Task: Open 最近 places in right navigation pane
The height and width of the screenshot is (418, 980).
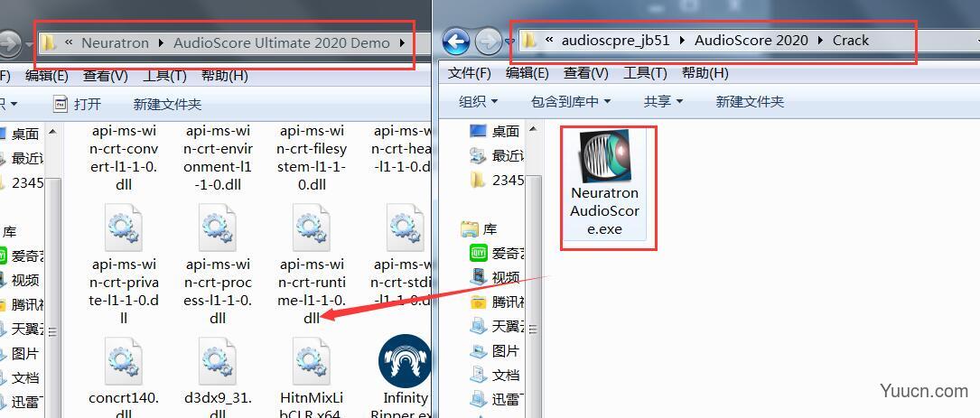Action: pos(496,155)
